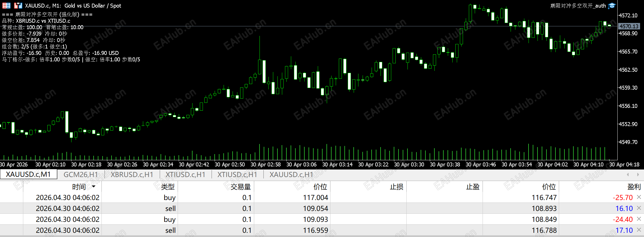Close the buy position opened at 117.004
Viewport: 644px width, 237px height.
(639, 197)
